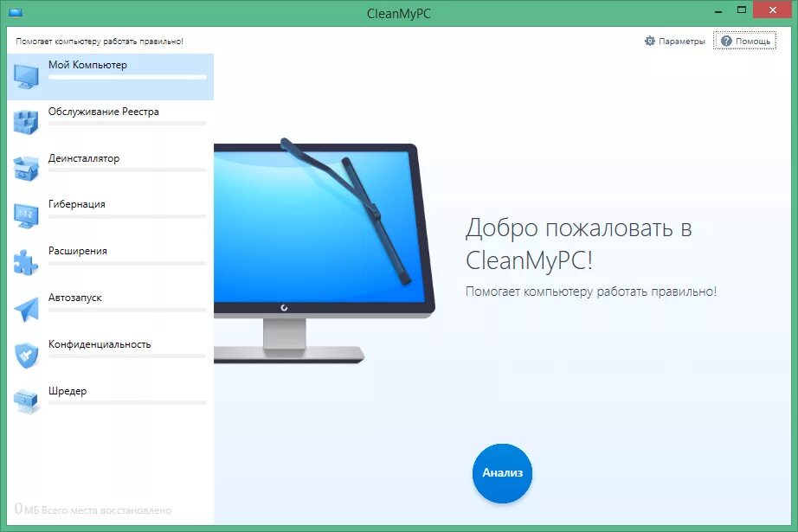The height and width of the screenshot is (532, 798).
Task: Click the shredder icon
Action: pyautogui.click(x=26, y=401)
